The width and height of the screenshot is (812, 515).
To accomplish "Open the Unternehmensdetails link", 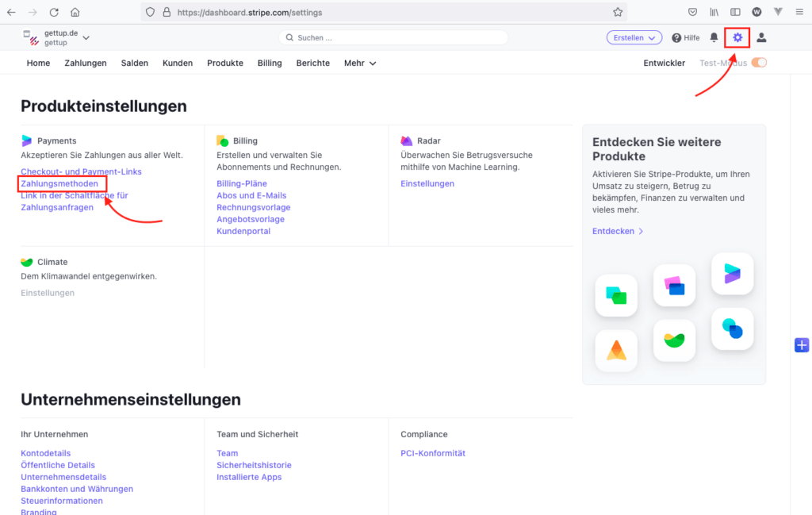I will tap(63, 477).
